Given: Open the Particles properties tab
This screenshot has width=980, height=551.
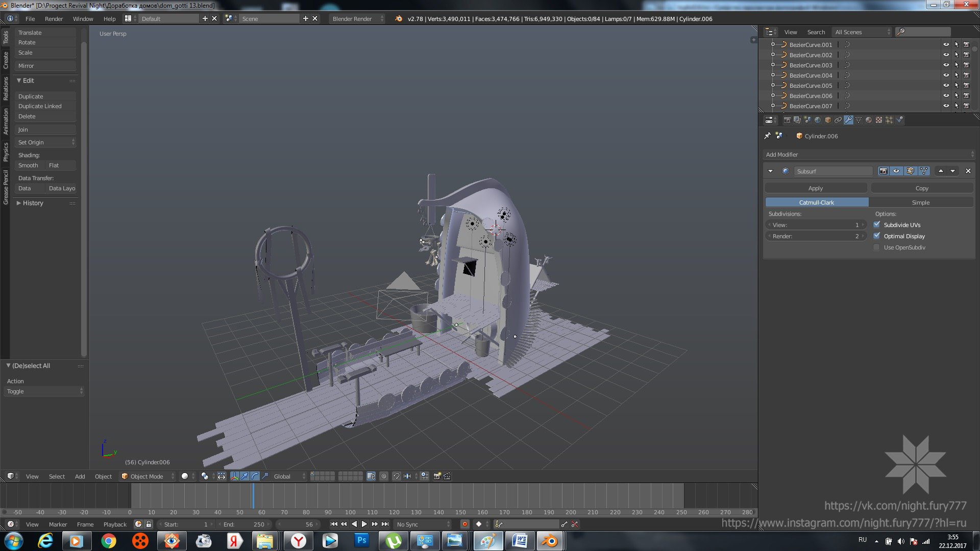Looking at the screenshot, I should [x=889, y=120].
